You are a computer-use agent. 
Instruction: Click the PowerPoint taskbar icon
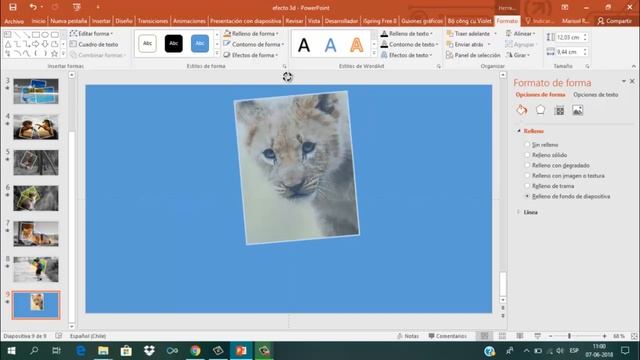pos(241,351)
